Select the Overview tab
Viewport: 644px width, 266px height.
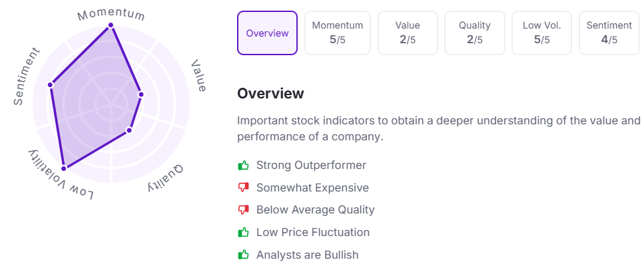267,33
